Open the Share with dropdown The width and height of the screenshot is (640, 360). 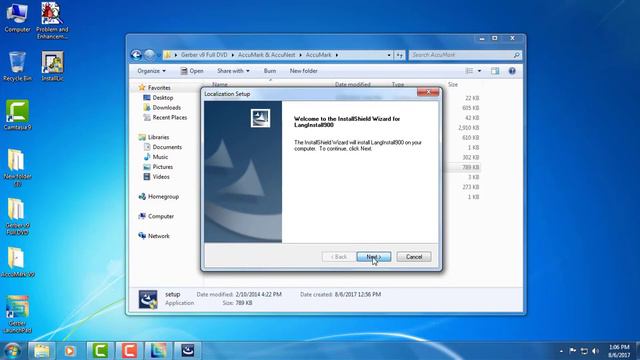[233, 71]
